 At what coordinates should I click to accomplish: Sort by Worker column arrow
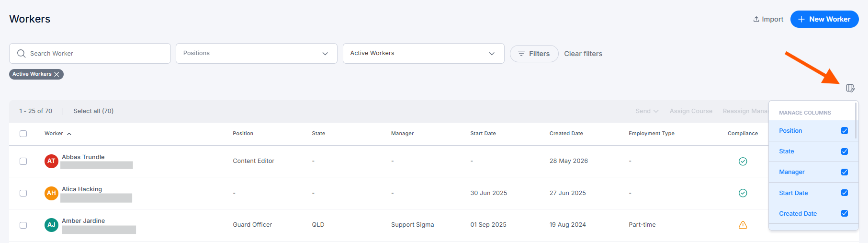(69, 134)
